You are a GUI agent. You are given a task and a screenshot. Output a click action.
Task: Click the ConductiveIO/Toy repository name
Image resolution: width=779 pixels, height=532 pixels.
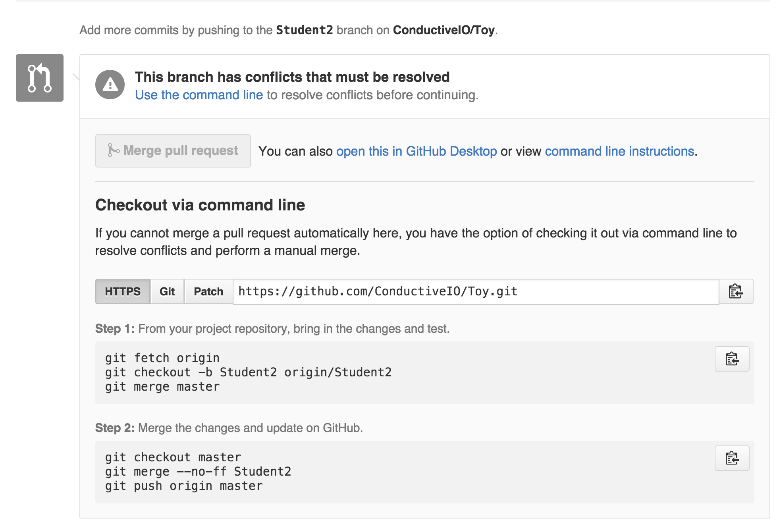tap(444, 30)
